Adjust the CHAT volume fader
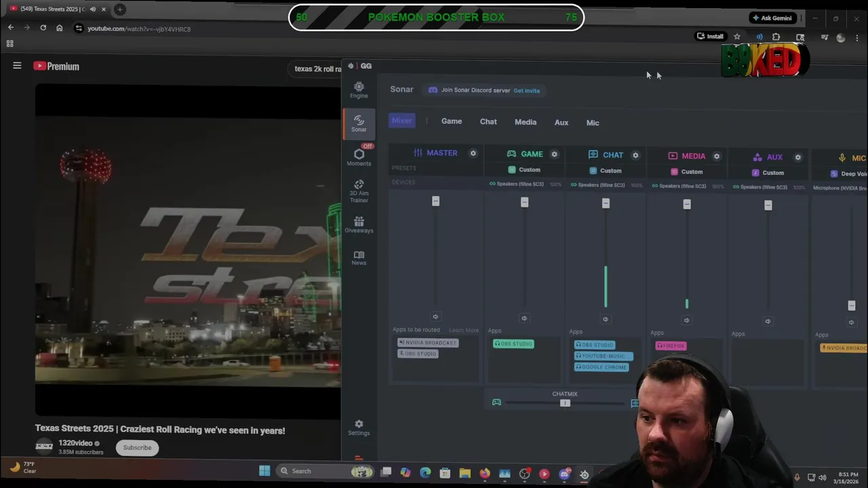 [x=606, y=203]
